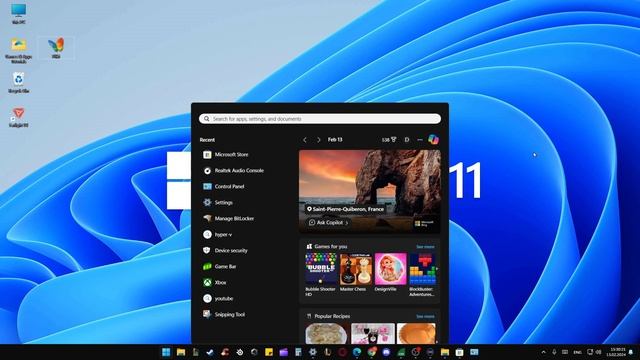
Task: Open the DesignVille game tile
Action: pyautogui.click(x=390, y=272)
